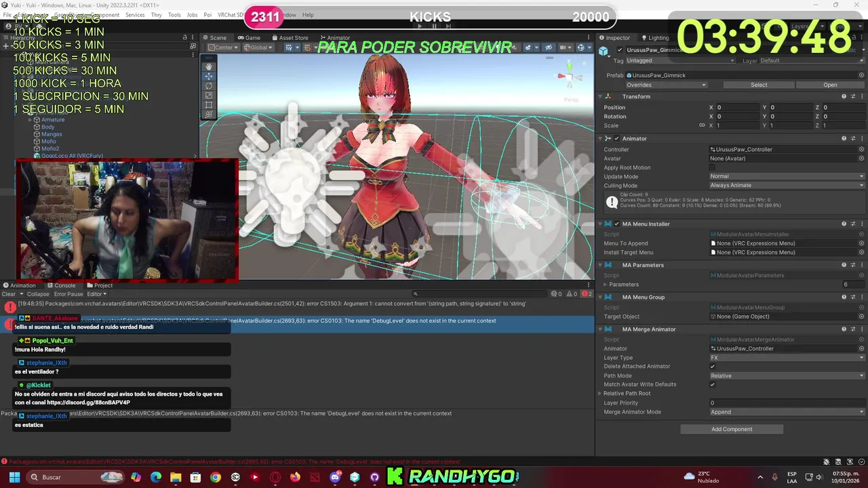
Task: Open Transform component more options menu
Action: (x=861, y=96)
